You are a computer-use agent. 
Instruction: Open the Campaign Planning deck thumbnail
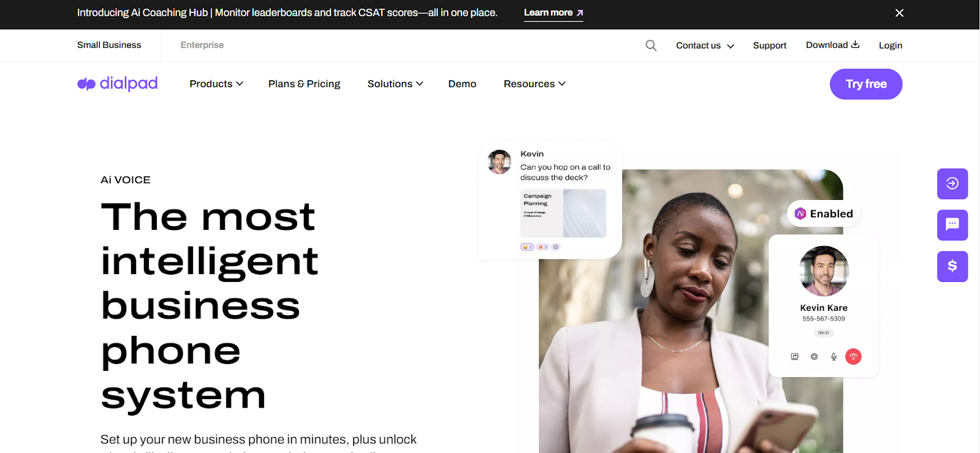563,213
